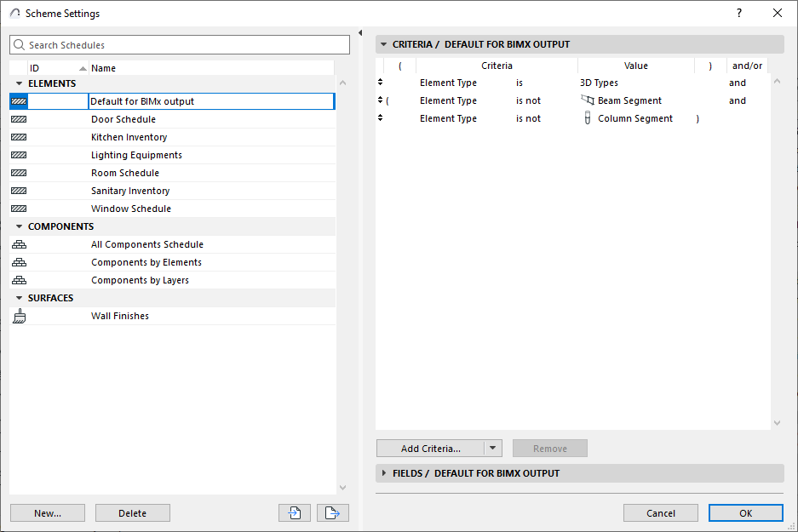The width and height of the screenshot is (798, 532).
Task: Click the scroll down arrow of schedules list
Action: pyautogui.click(x=342, y=487)
